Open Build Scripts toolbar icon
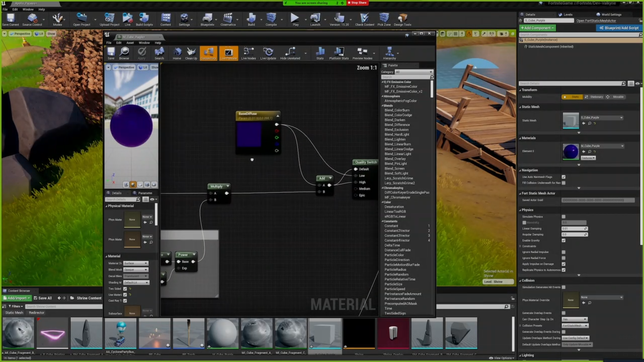This screenshot has height=362, width=644. [144, 20]
